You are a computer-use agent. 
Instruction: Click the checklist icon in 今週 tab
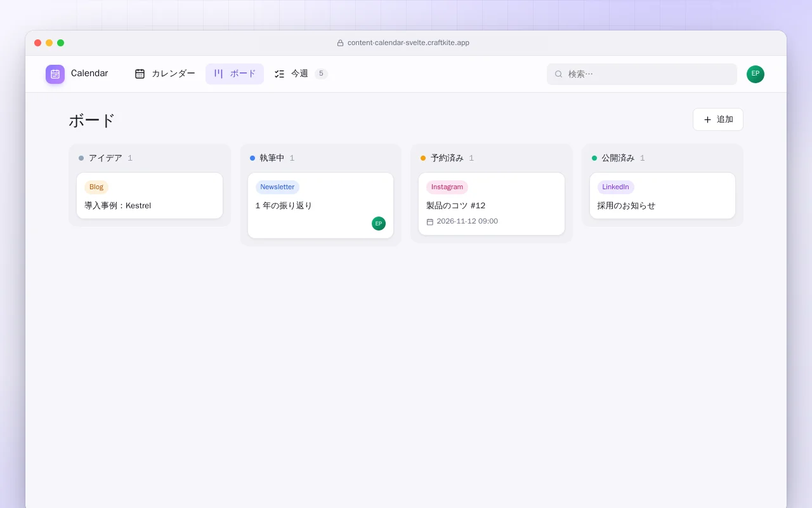coord(280,74)
